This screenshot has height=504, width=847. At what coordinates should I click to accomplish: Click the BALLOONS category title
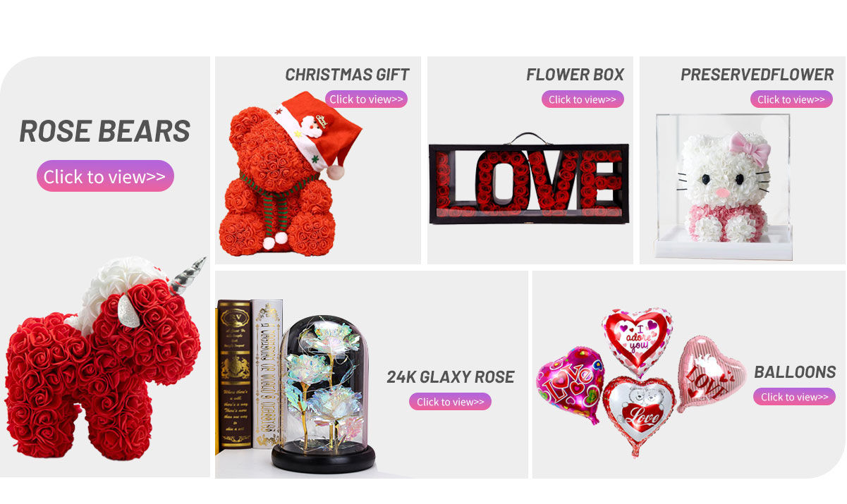(x=795, y=372)
